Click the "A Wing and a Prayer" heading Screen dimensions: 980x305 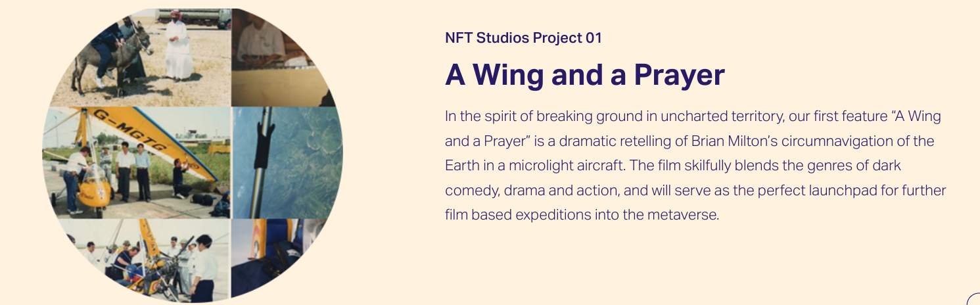pos(584,75)
